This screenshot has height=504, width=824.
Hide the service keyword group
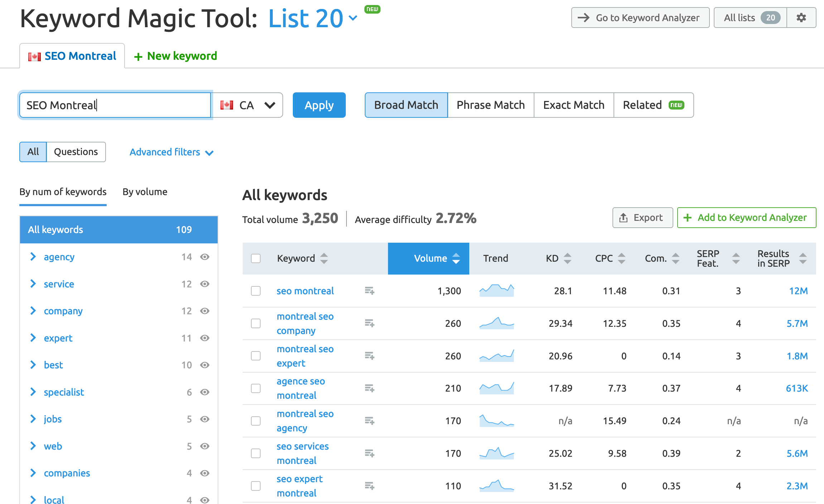click(205, 284)
